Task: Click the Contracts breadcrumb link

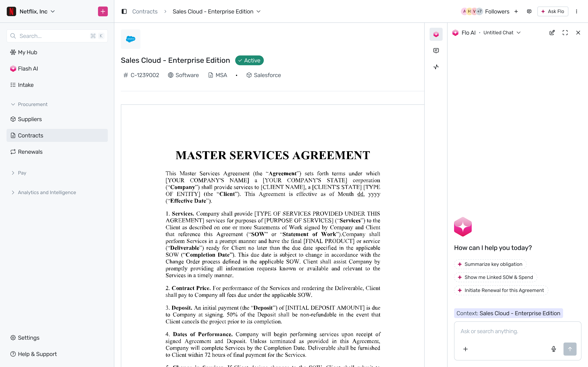Action: (145, 11)
